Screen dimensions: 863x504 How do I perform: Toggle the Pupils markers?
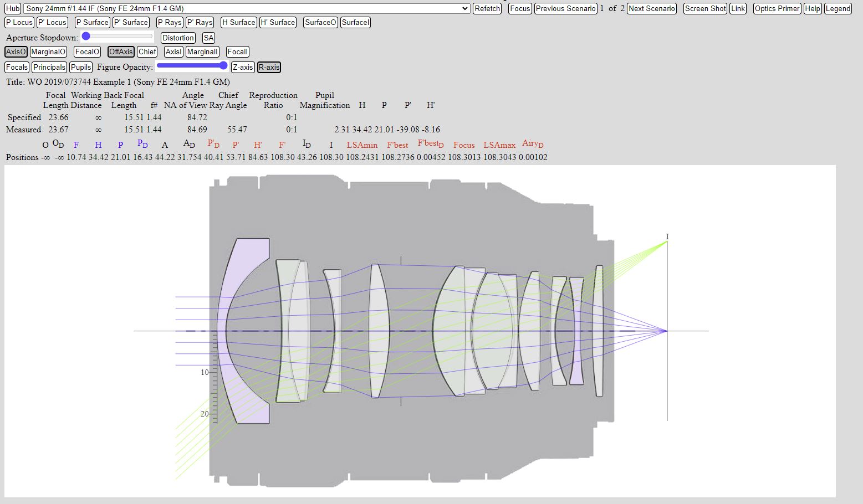click(x=81, y=67)
